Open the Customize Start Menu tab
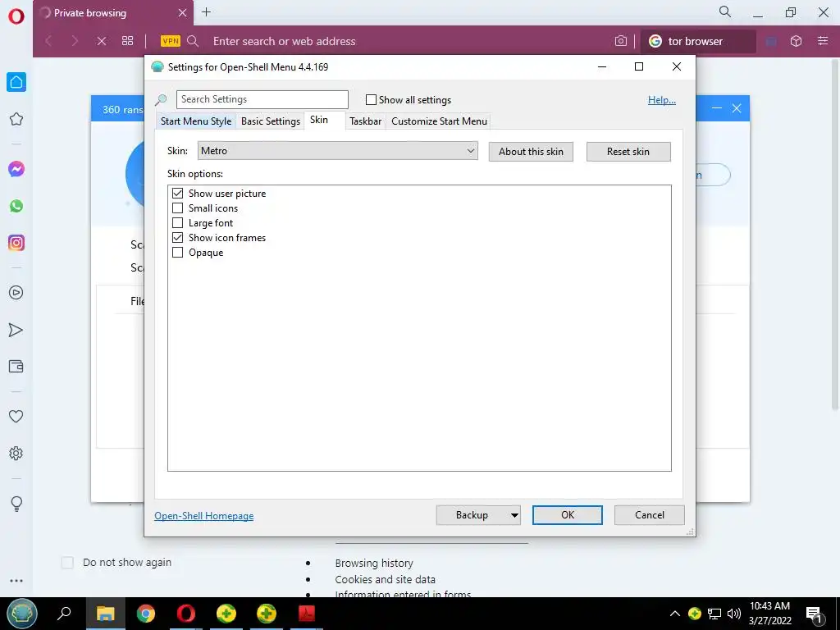The width and height of the screenshot is (840, 630). click(440, 121)
